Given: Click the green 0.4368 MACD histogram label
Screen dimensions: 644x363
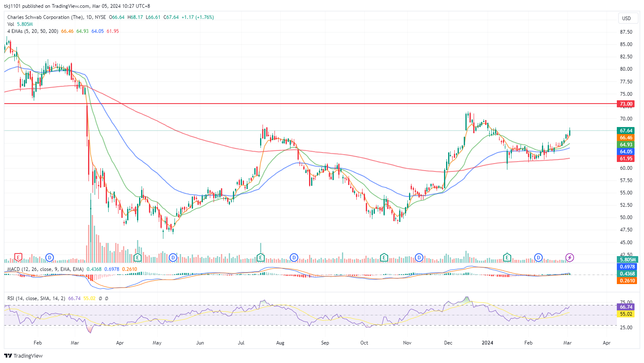Looking at the screenshot, I should point(627,274).
